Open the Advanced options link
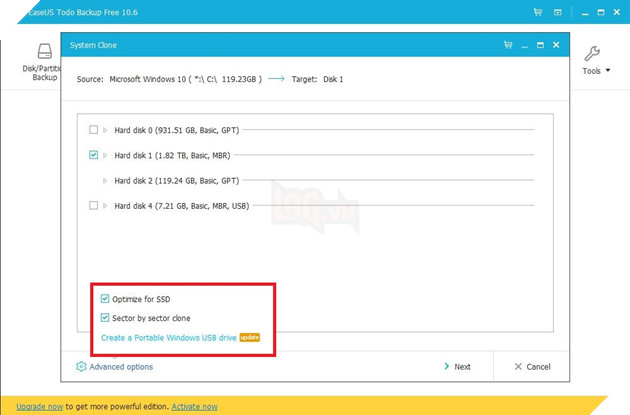The height and width of the screenshot is (415, 630). 121,367
